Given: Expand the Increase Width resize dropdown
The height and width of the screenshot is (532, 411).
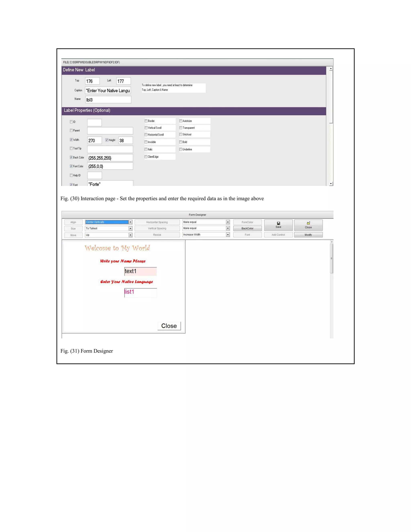Looking at the screenshot, I should click(x=228, y=234).
